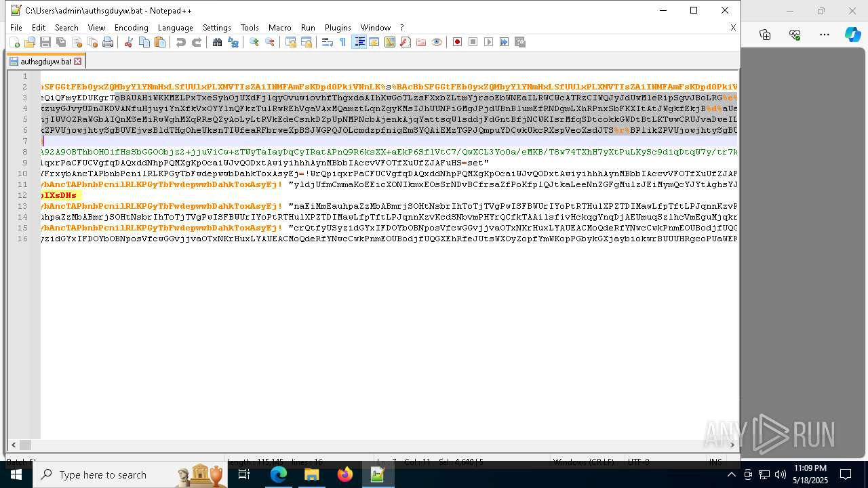Redo the last edit
The image size is (868, 488).
(x=196, y=42)
